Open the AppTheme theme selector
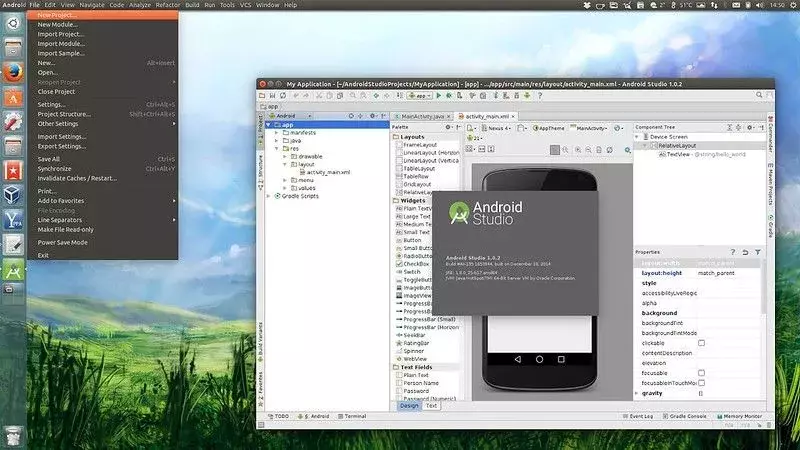The height and width of the screenshot is (450, 800). pos(549,128)
